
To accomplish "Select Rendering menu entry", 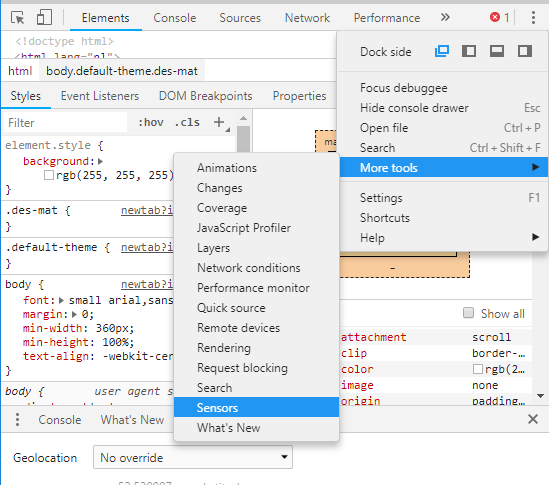I will point(256,347).
